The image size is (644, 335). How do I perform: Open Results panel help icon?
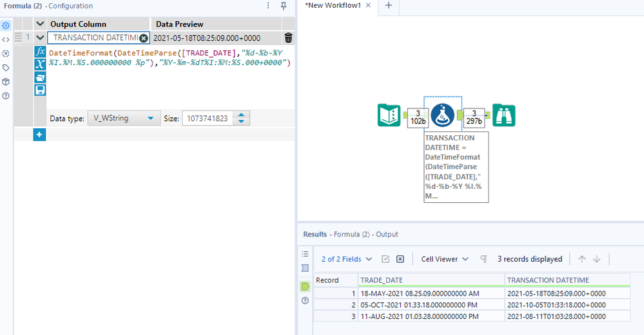pos(305,300)
